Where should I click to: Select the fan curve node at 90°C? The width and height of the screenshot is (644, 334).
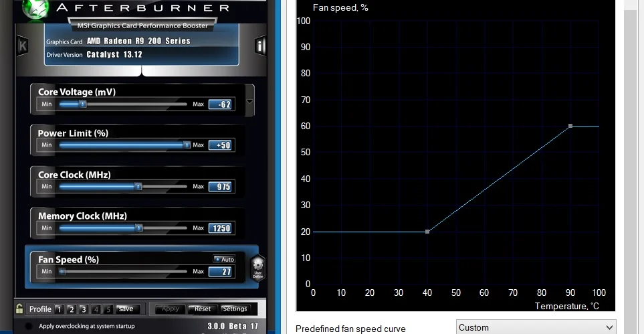click(x=570, y=126)
